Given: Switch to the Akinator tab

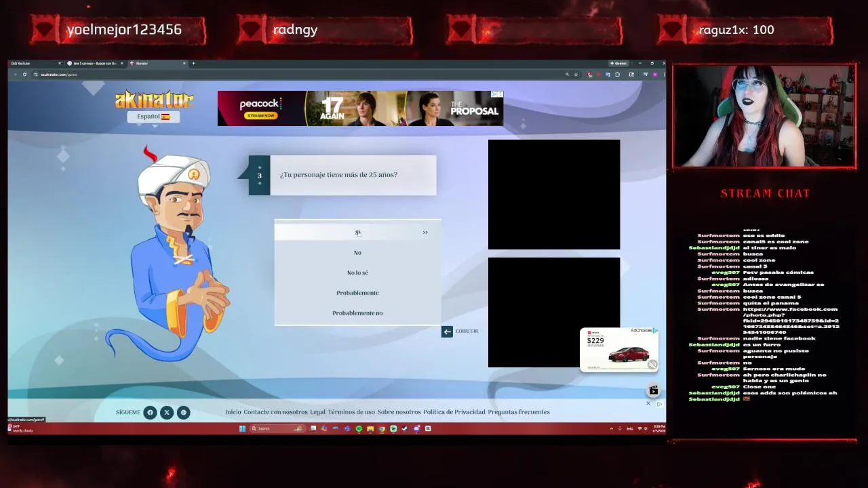Looking at the screenshot, I should click(x=157, y=63).
